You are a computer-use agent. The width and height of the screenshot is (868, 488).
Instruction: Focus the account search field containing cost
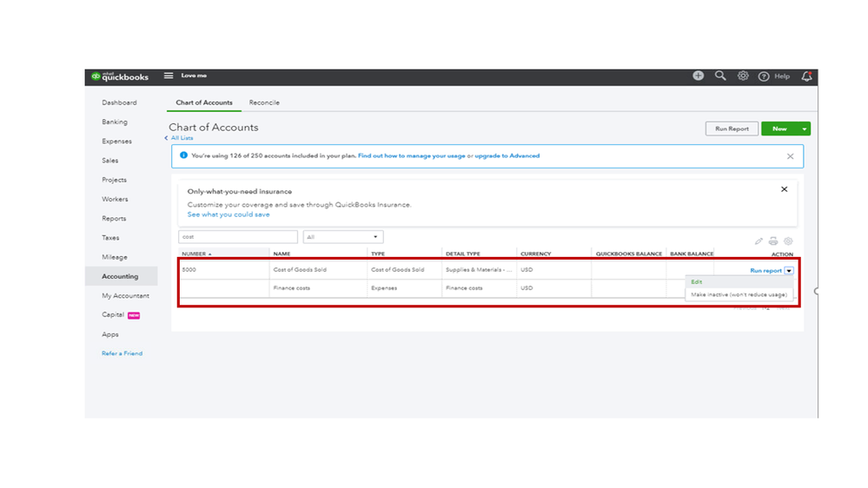tap(238, 237)
